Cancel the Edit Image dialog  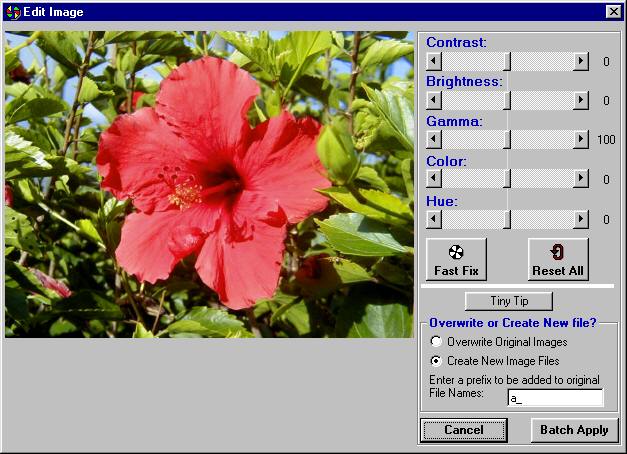(464, 430)
